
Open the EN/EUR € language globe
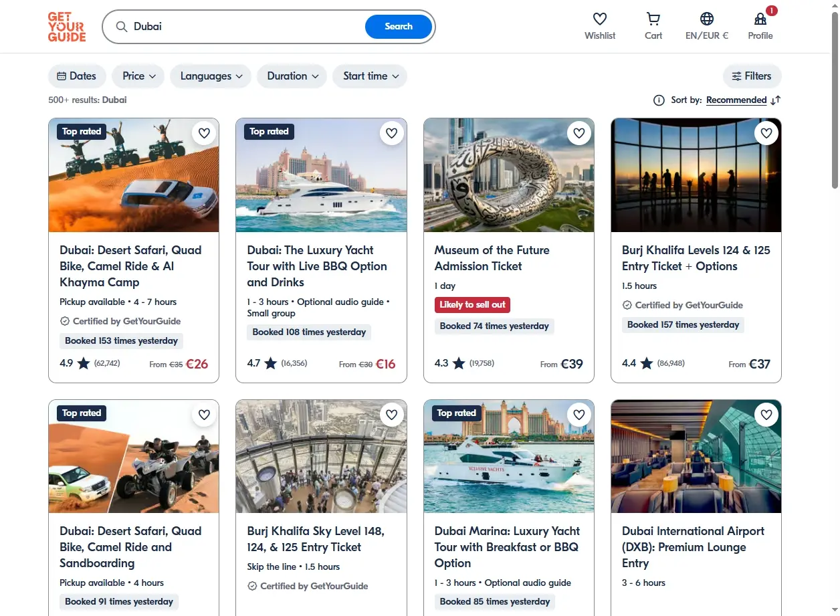707,19
